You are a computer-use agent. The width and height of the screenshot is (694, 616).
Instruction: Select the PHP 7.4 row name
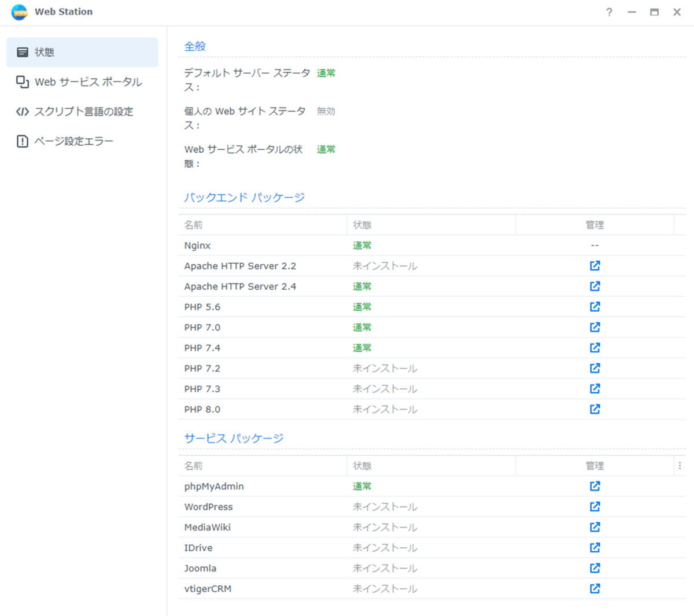coord(202,348)
